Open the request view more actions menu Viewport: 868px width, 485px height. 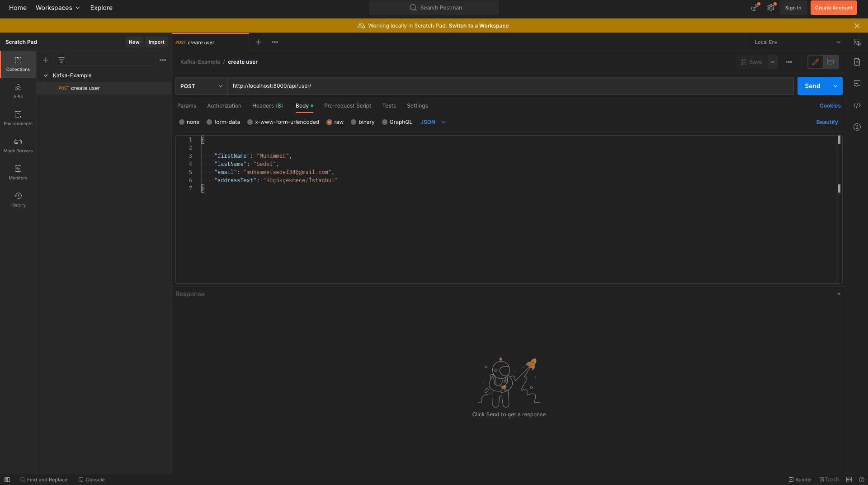tap(789, 62)
